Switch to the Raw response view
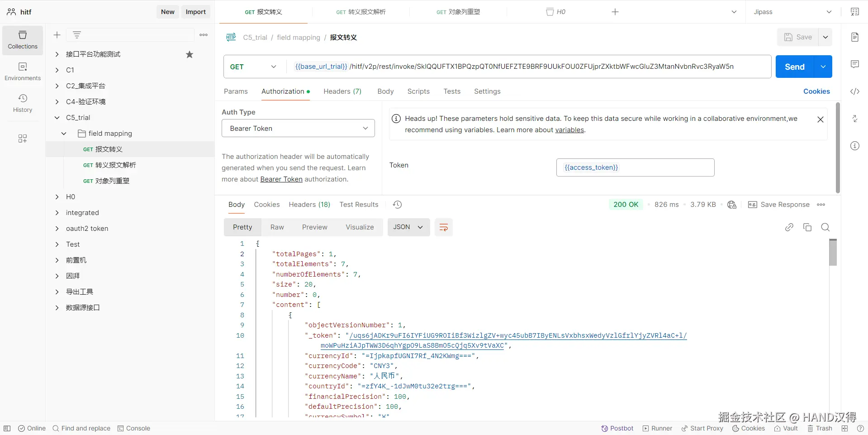The width and height of the screenshot is (868, 435). 277,227
